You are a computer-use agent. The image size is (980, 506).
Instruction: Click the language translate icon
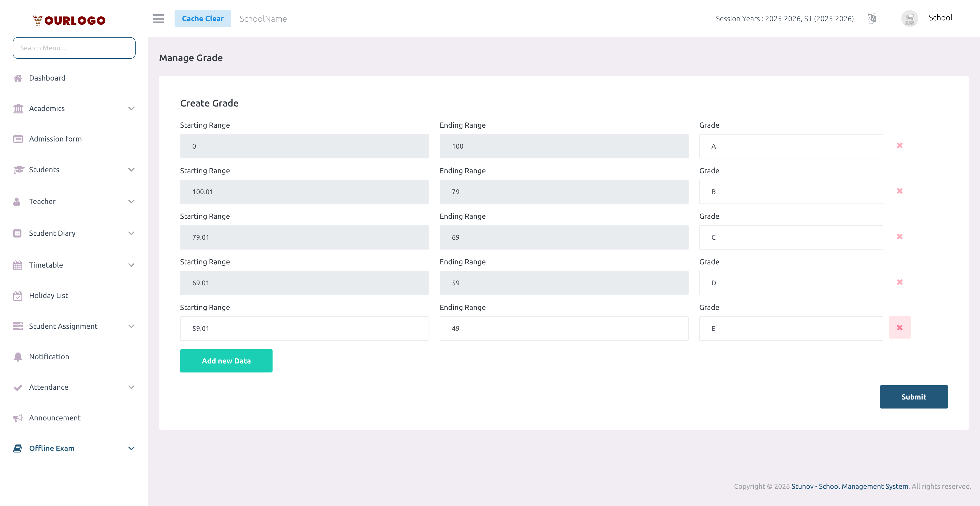point(871,18)
